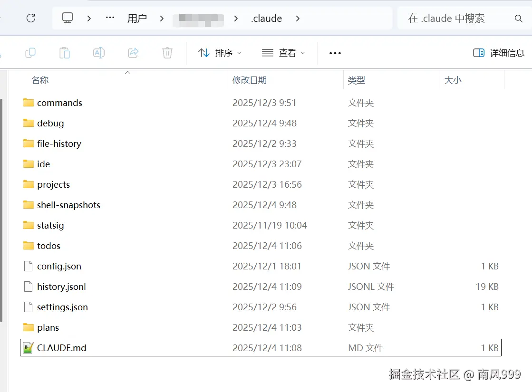Expand chevron after .claude breadcrumb
Image resolution: width=532 pixels, height=392 pixels.
point(298,19)
